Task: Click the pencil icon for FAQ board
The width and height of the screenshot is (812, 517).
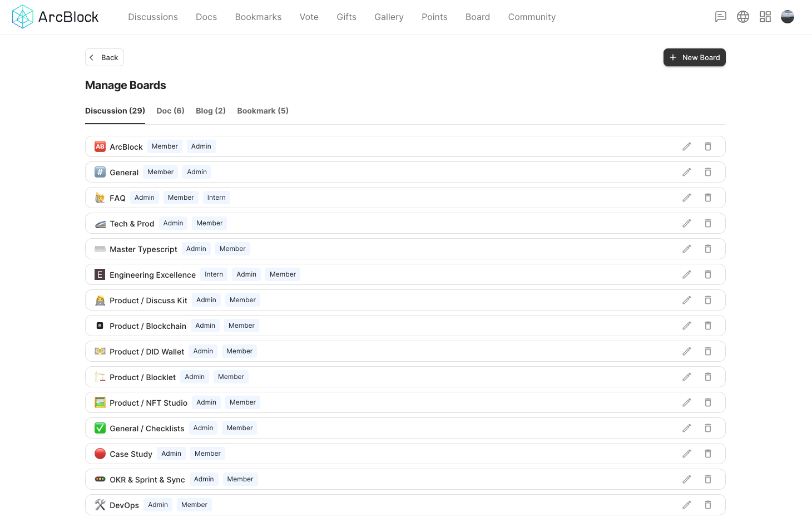Action: [x=687, y=198]
